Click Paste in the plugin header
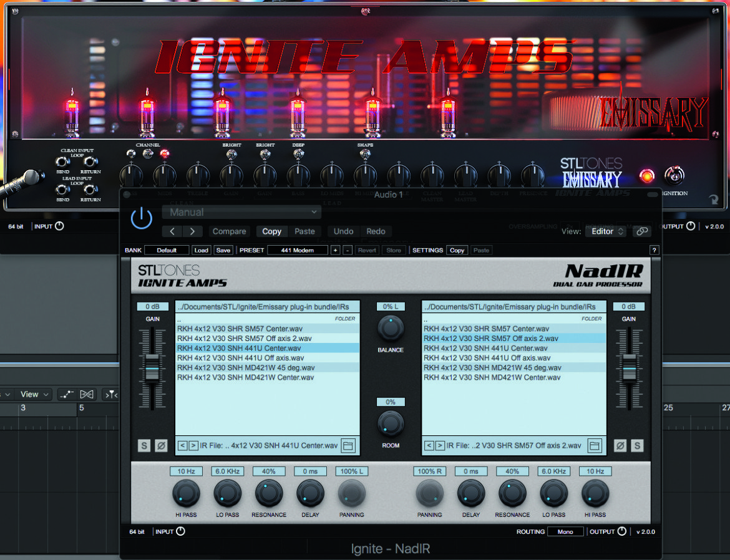The width and height of the screenshot is (730, 560). coord(304,231)
